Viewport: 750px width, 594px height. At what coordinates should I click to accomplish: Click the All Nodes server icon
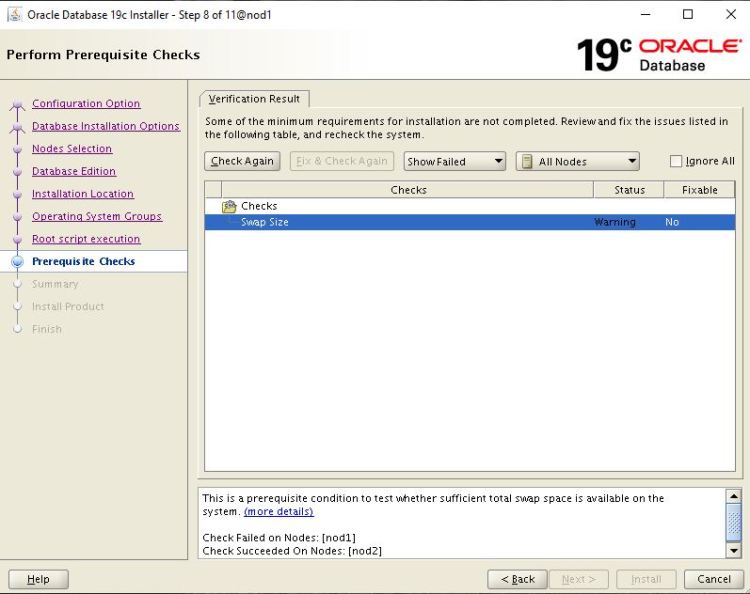coord(527,162)
